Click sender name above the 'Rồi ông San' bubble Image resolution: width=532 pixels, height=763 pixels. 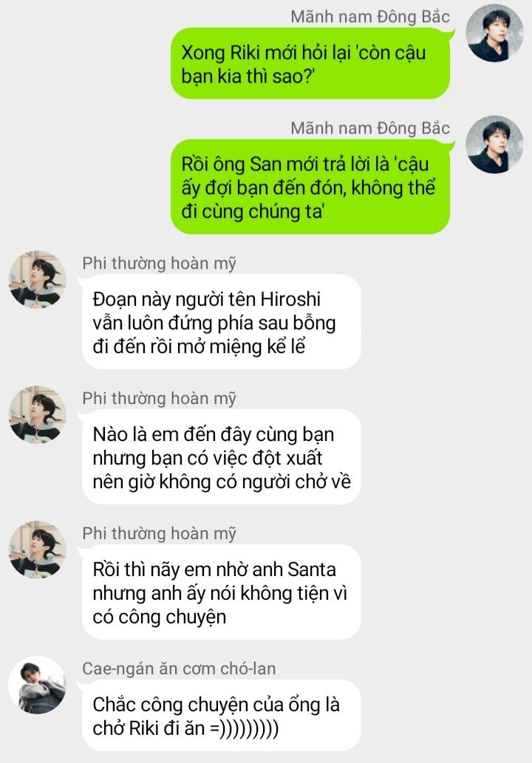tap(370, 128)
